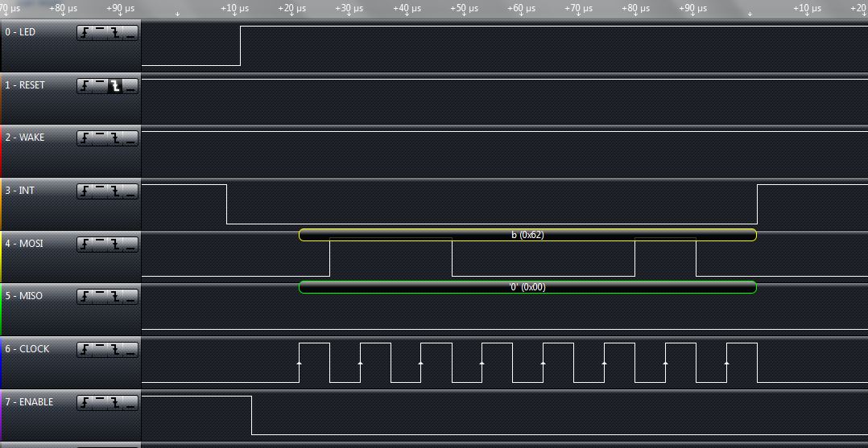The width and height of the screenshot is (868, 448).
Task: Set low level trigger on MOSI channel
Action: 130,245
